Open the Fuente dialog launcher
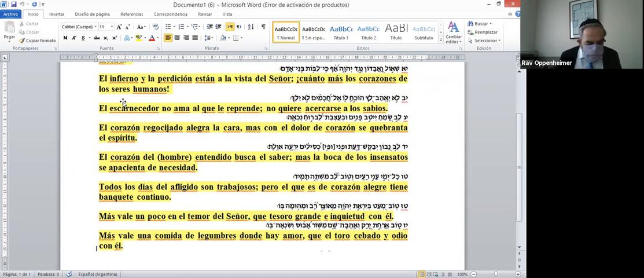 tap(158, 49)
